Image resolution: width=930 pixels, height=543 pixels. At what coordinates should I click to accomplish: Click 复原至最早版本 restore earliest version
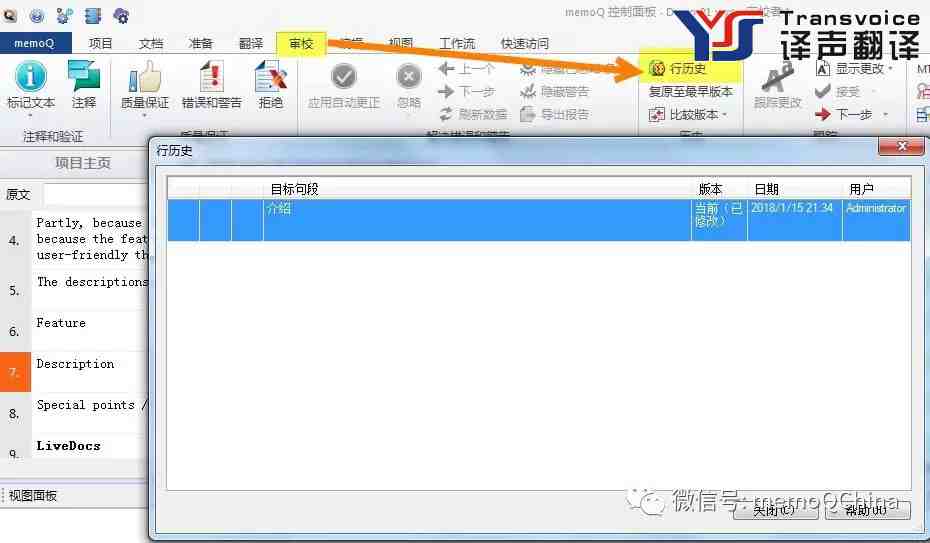[690, 91]
